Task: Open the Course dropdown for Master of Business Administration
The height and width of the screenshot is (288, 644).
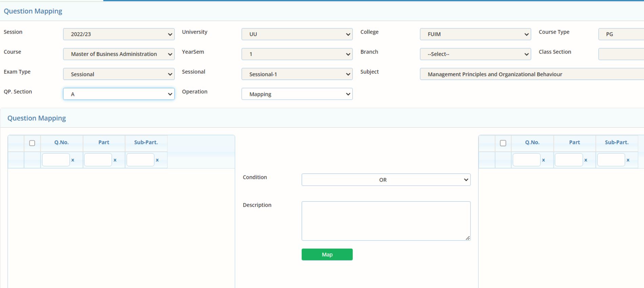Action: click(119, 54)
